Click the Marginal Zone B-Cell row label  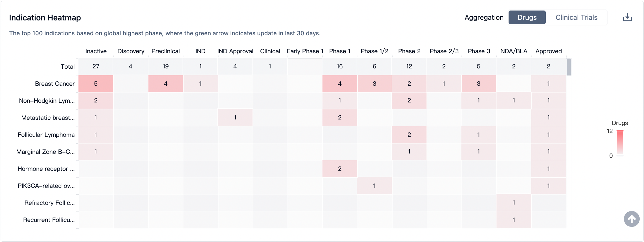point(46,152)
